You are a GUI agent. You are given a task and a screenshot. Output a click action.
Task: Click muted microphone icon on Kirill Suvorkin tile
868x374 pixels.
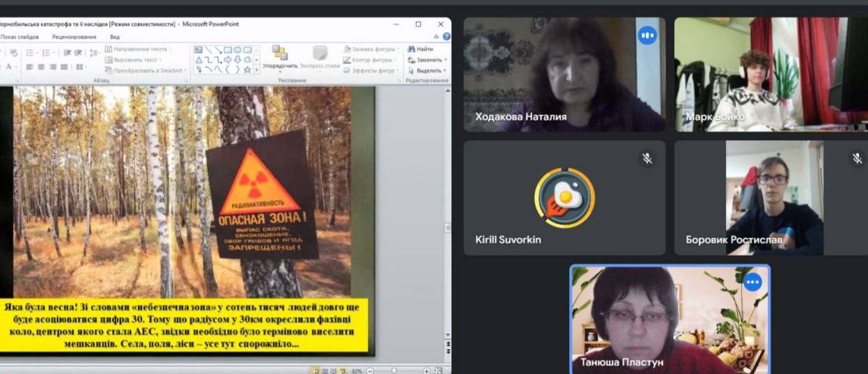tap(647, 159)
